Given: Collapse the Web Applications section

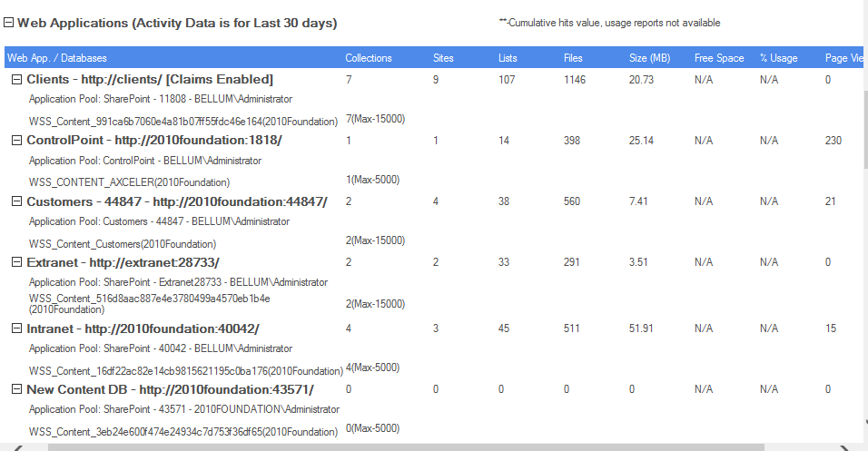Looking at the screenshot, I should pos(9,23).
